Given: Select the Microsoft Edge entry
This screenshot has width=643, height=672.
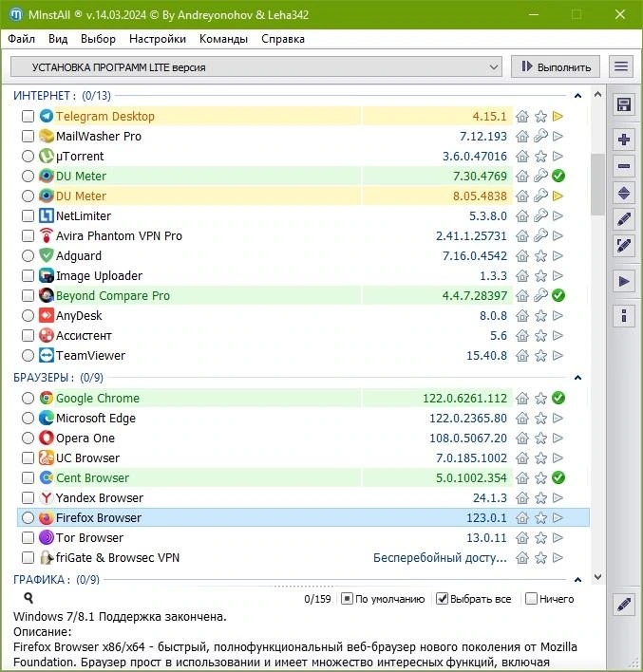Looking at the screenshot, I should tap(303, 418).
